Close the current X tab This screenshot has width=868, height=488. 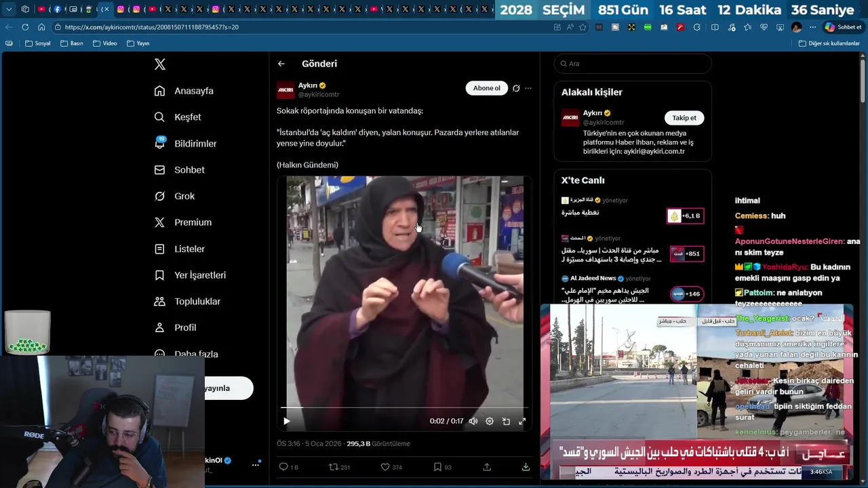click(106, 9)
